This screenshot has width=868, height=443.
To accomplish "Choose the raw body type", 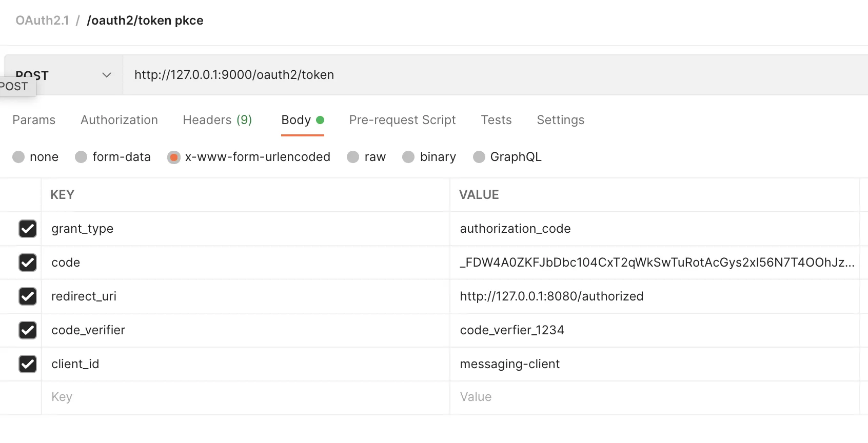I will tap(353, 157).
